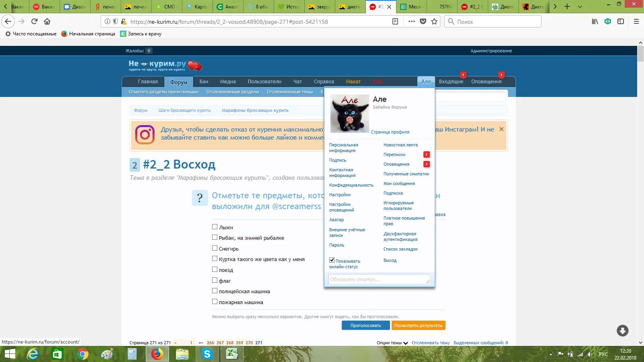The height and width of the screenshot is (362, 644).
Task: Open the Firefox hamburger menu
Action: click(636, 21)
